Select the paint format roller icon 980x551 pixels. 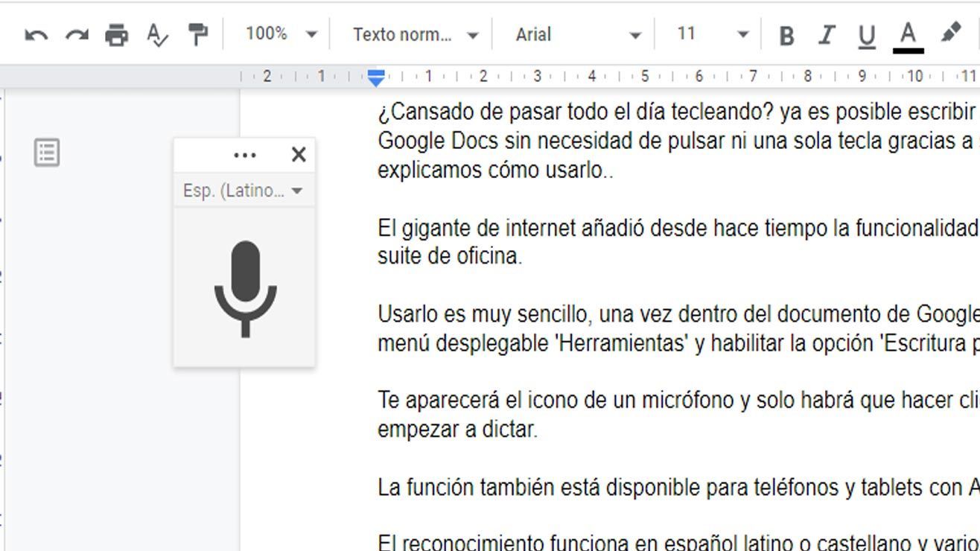click(197, 34)
